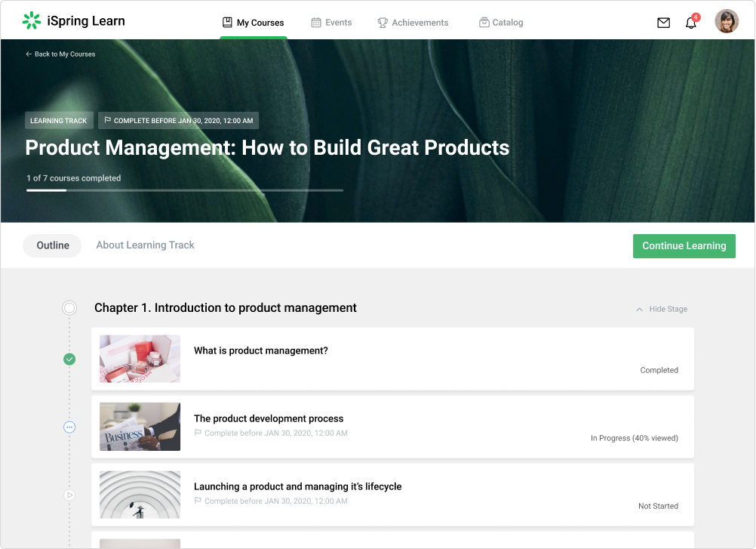Click the course completion progress bar
Screen dimensions: 756x549
tap(184, 190)
